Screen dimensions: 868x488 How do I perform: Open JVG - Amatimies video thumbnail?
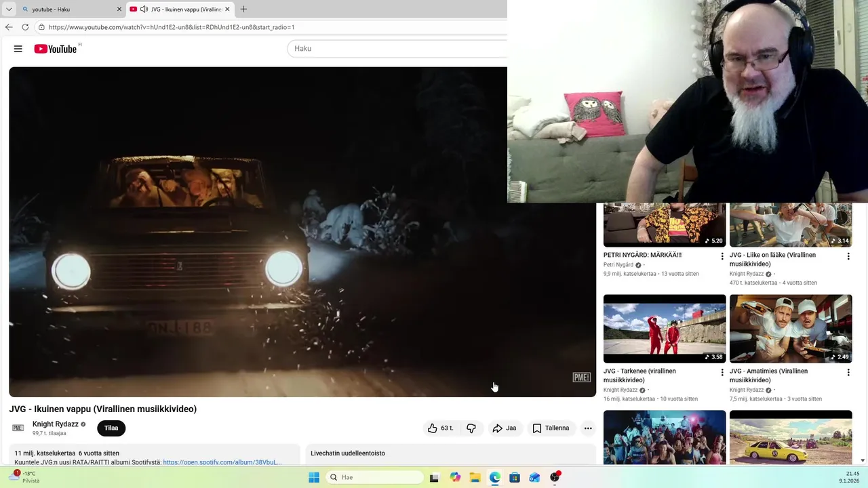coord(791,329)
